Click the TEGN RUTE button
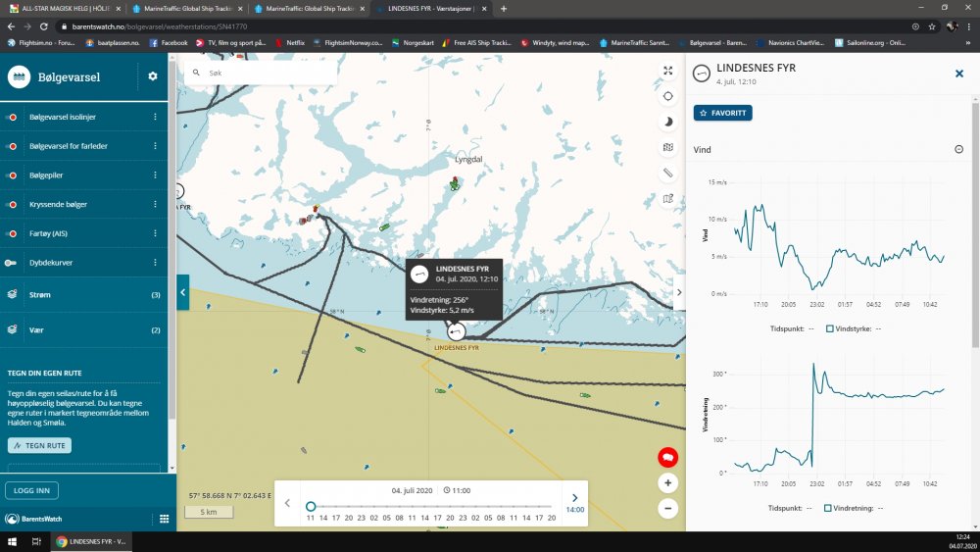This screenshot has width=980, height=552. point(39,446)
